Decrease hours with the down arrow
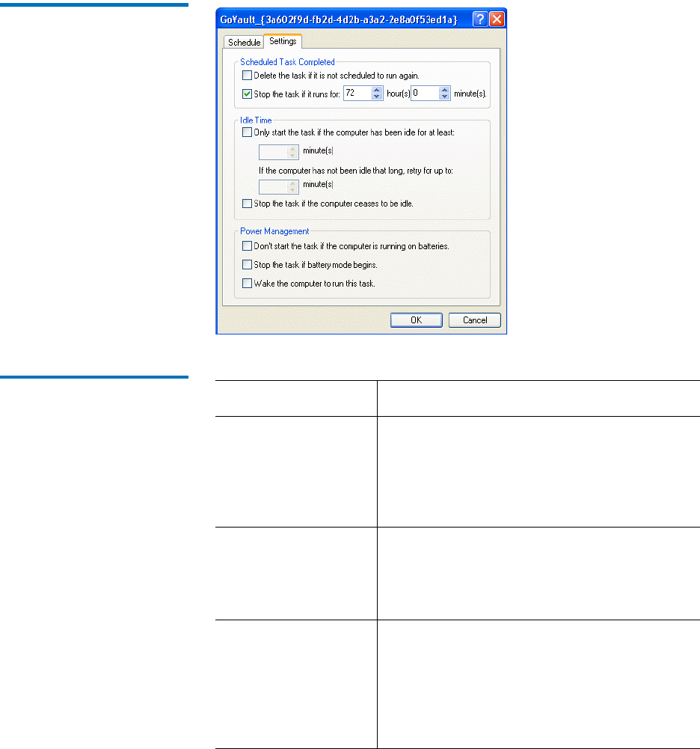 [x=377, y=98]
